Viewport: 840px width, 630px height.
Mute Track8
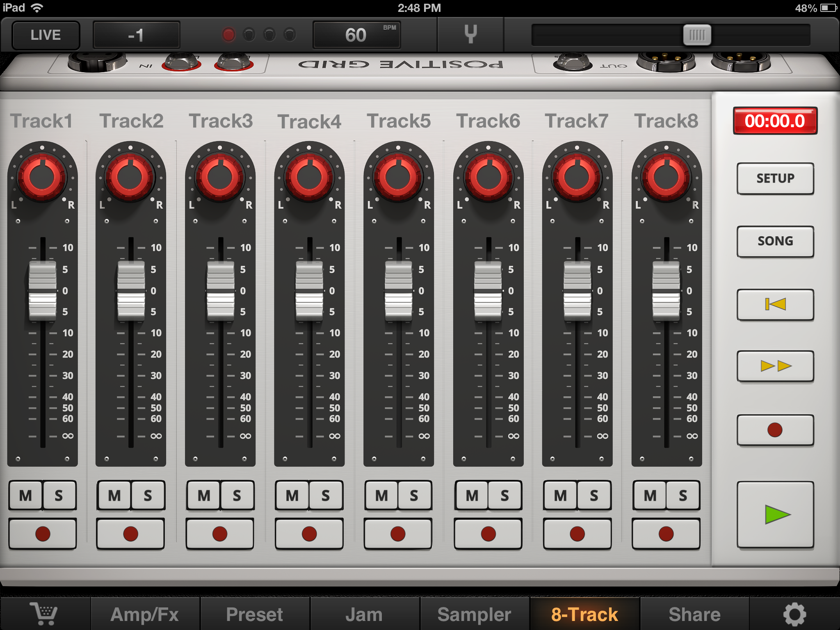coord(650,495)
